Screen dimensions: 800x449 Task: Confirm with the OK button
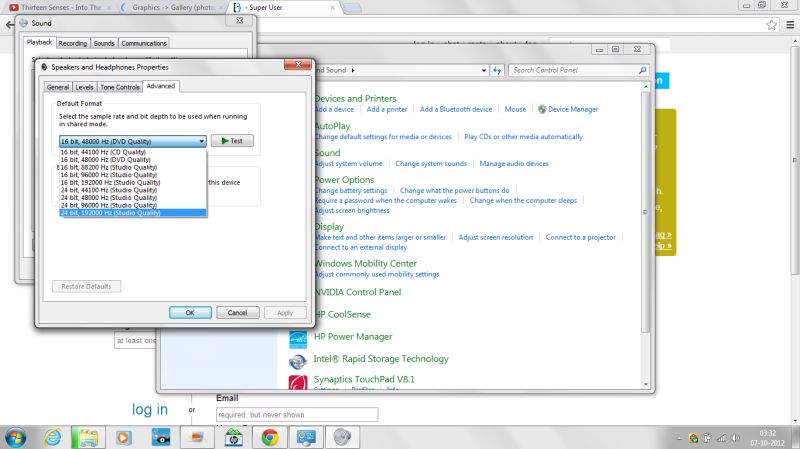[190, 313]
